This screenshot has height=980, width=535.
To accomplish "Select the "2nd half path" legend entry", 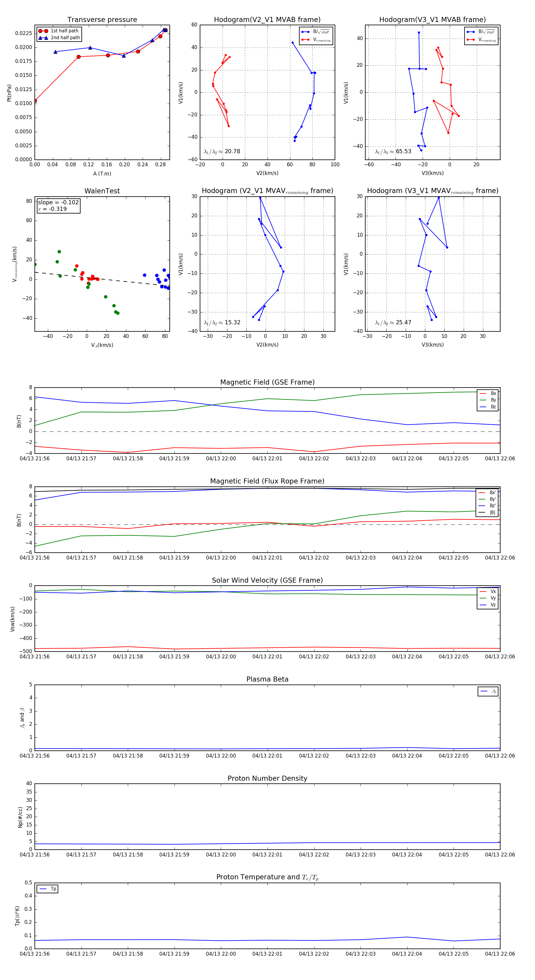I will (59, 38).
